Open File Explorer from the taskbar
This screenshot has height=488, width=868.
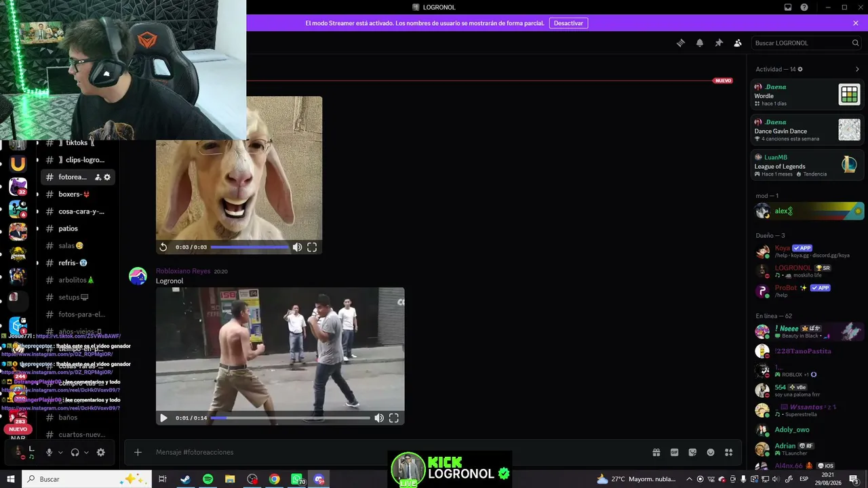click(x=230, y=479)
